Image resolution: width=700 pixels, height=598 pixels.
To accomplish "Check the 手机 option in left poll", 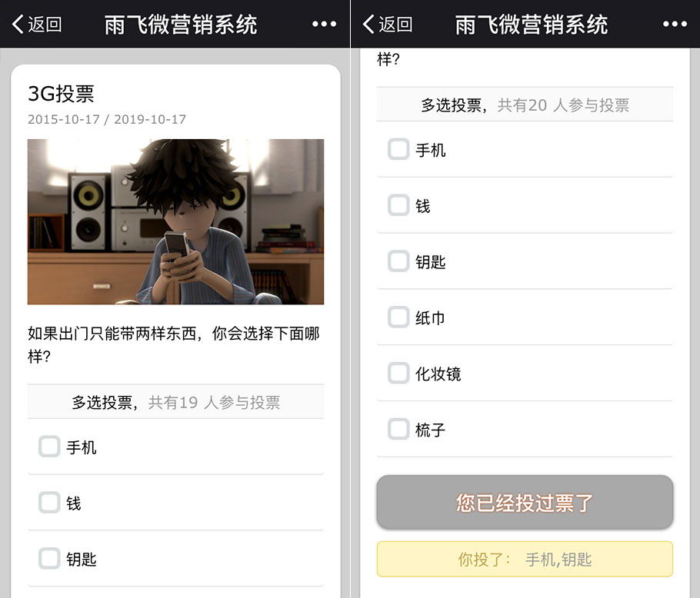I will pyautogui.click(x=49, y=447).
